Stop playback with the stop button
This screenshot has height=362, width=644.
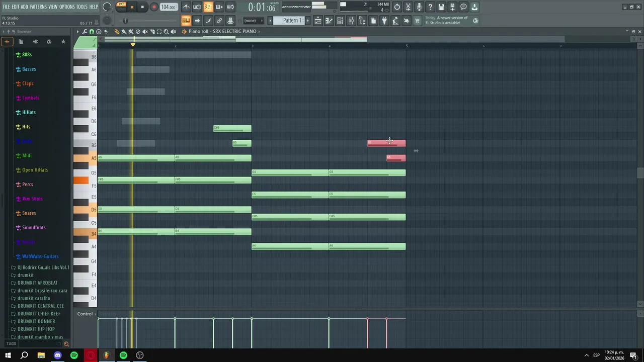pyautogui.click(x=142, y=7)
